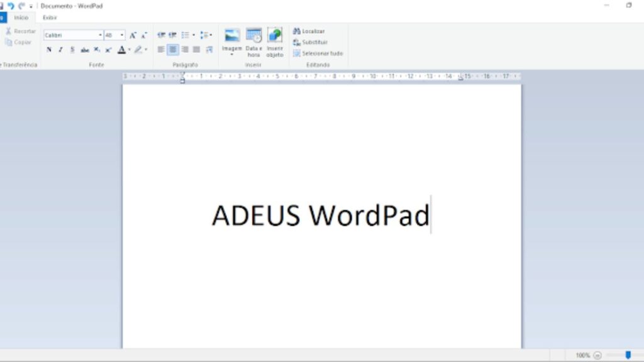Open Localizar to find text
This screenshot has height=362, width=644.
point(309,31)
